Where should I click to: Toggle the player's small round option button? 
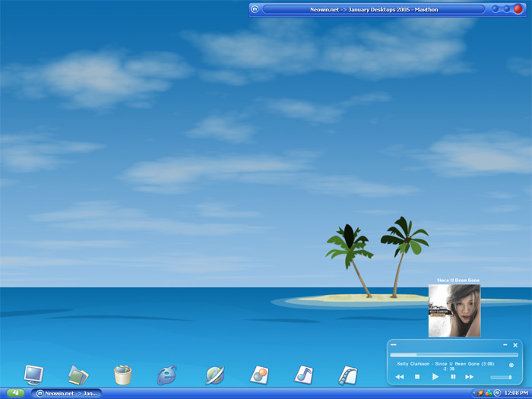[511, 365]
